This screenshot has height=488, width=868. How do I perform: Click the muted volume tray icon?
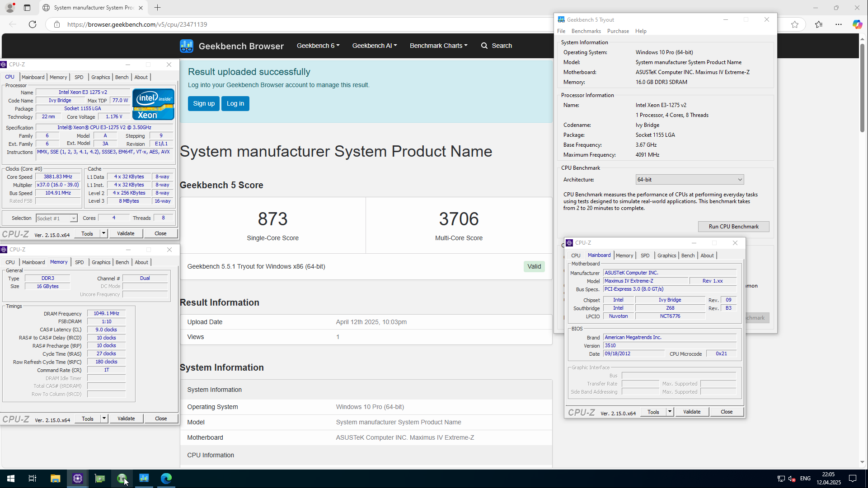[x=792, y=479]
